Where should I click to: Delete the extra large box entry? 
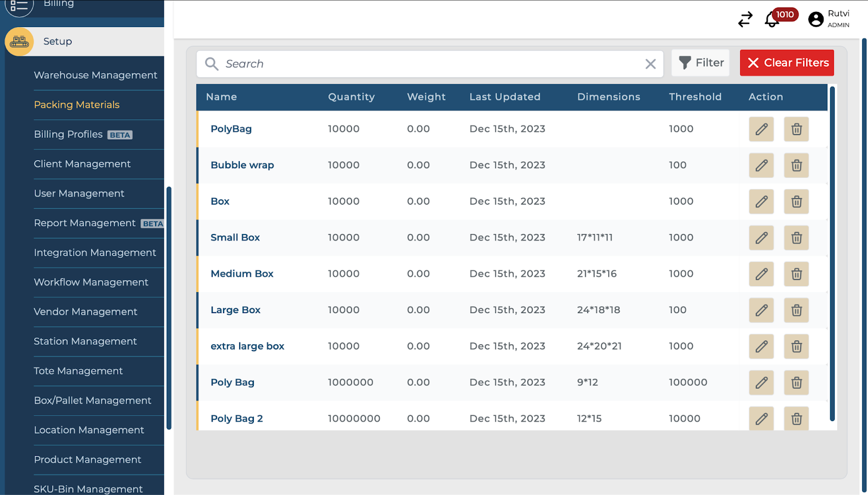pos(796,346)
